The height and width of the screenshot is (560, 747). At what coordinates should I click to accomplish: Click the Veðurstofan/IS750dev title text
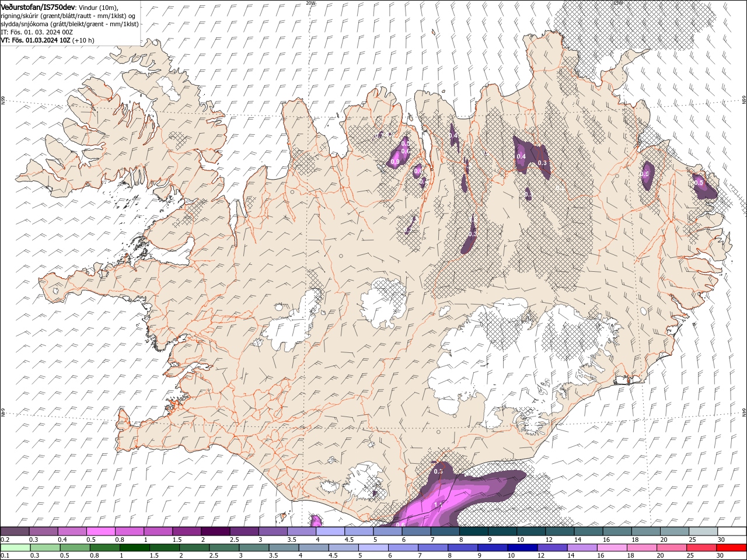(38, 6)
